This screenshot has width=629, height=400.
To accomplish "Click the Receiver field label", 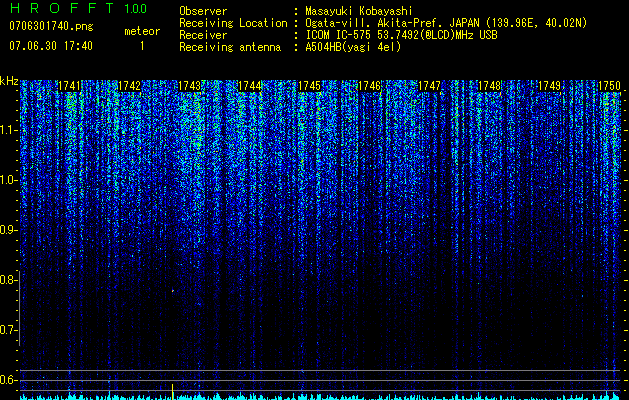I will point(203,35).
